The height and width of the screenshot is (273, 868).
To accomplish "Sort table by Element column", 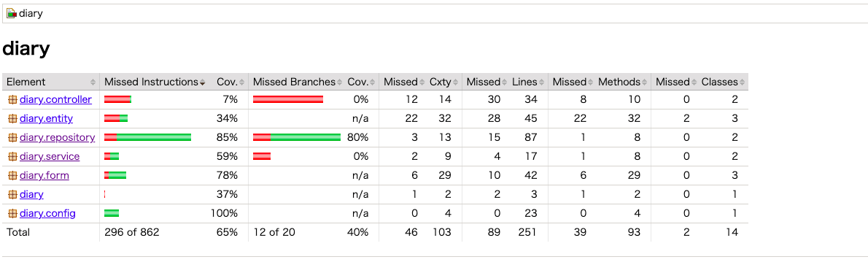I will 51,82.
